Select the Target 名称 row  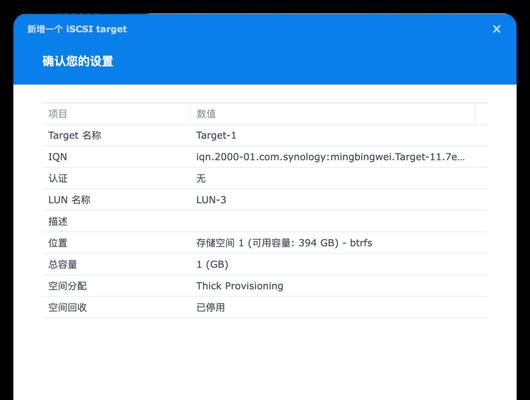(x=265, y=136)
